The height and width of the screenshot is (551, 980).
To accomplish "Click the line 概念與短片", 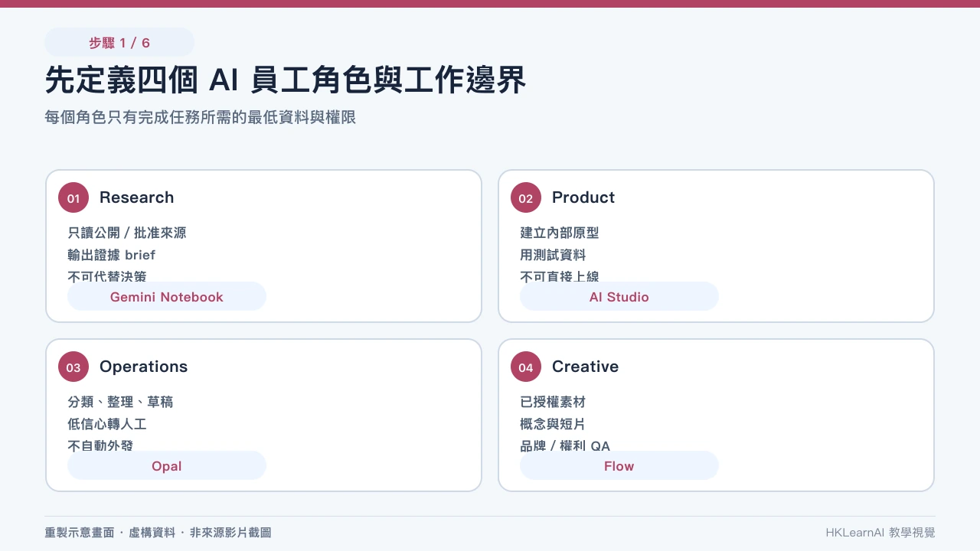I will click(x=553, y=424).
